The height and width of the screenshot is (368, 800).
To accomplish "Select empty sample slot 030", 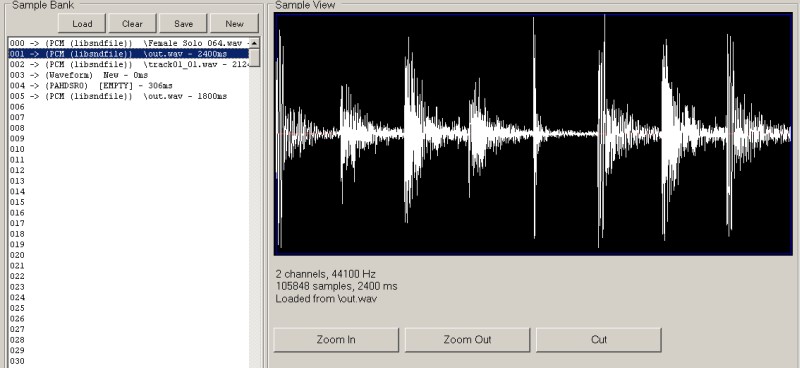I will pos(129,361).
